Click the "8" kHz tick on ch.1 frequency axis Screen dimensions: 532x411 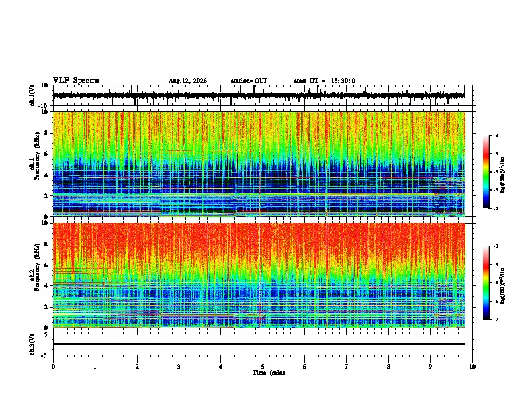click(x=47, y=133)
